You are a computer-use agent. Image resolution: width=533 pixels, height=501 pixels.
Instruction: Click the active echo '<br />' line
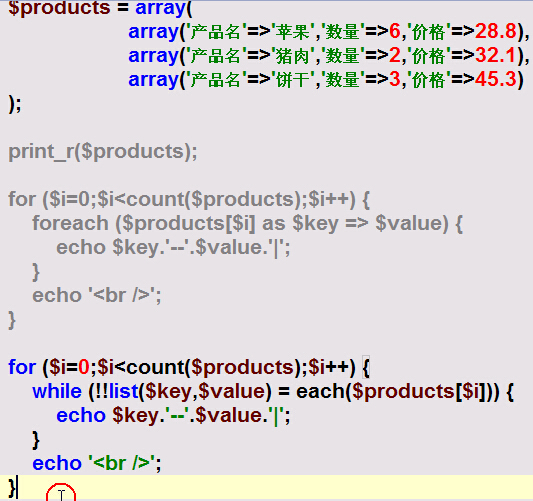pyautogui.click(x=97, y=464)
